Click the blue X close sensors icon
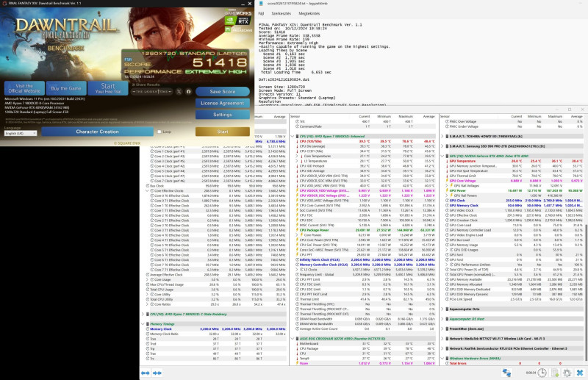Screen dimensions: 588x380 point(580,373)
